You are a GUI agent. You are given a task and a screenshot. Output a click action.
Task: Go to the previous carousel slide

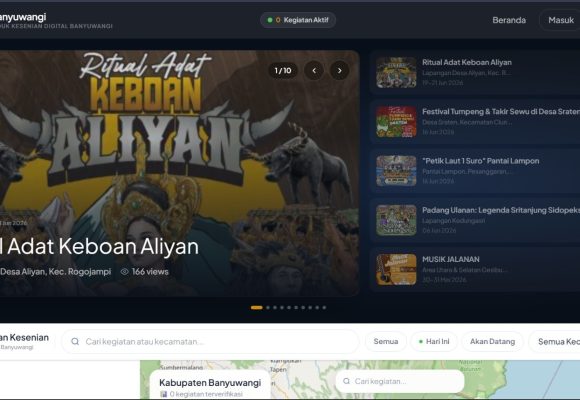click(x=314, y=70)
